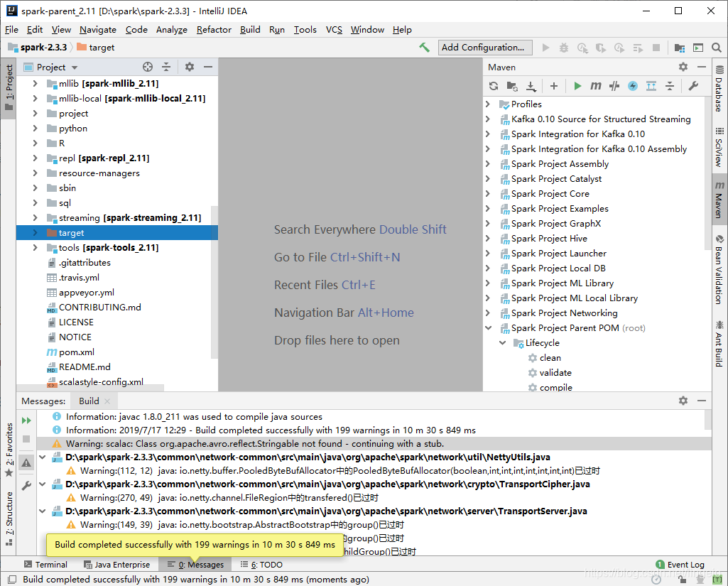Expand the python folder
Viewport: 728px width, 586px height.
35,128
